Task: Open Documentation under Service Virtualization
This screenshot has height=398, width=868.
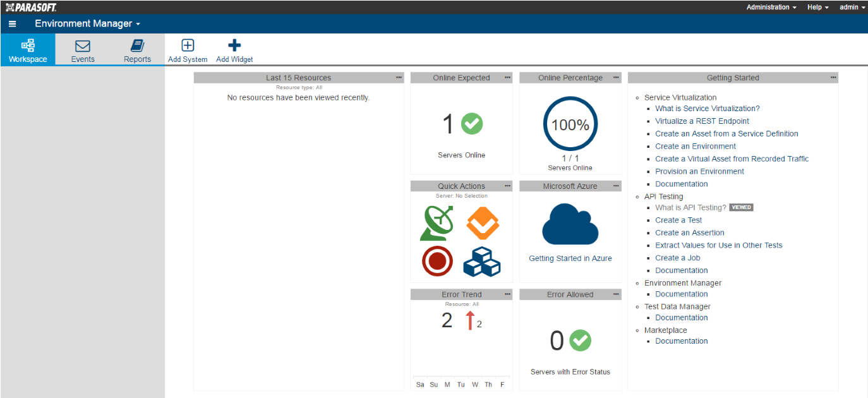Action: click(x=682, y=184)
